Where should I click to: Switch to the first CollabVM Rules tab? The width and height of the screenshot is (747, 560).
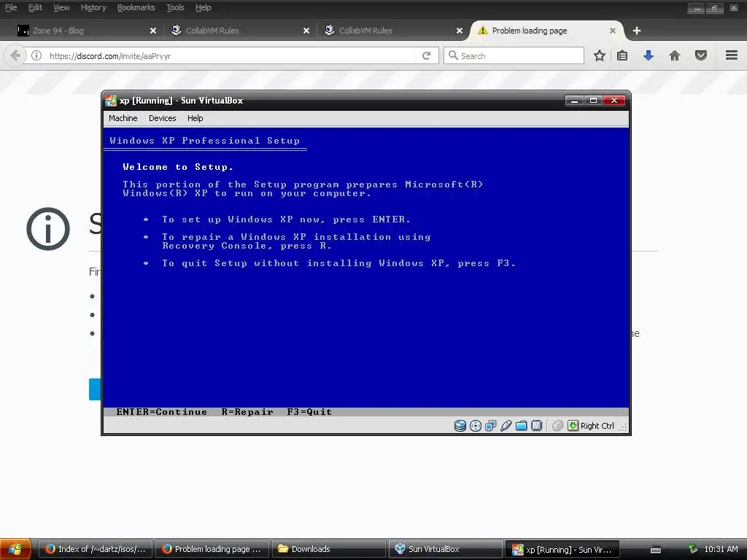[239, 31]
